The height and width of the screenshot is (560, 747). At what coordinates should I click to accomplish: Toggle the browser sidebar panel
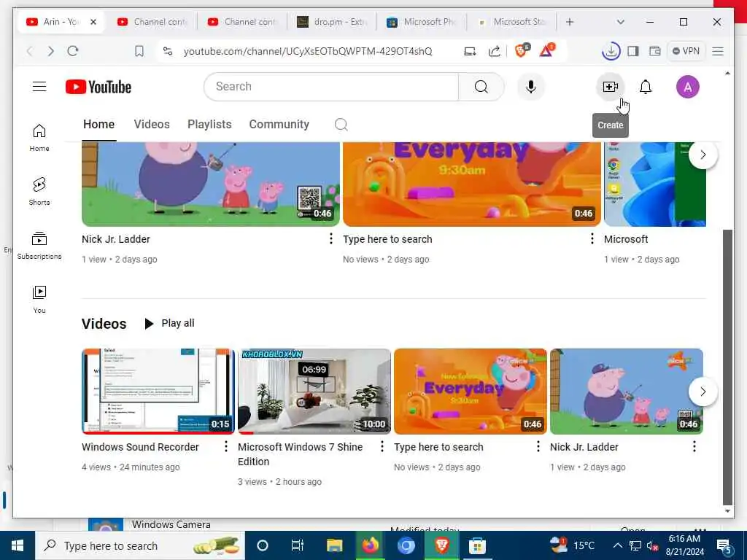(x=633, y=51)
